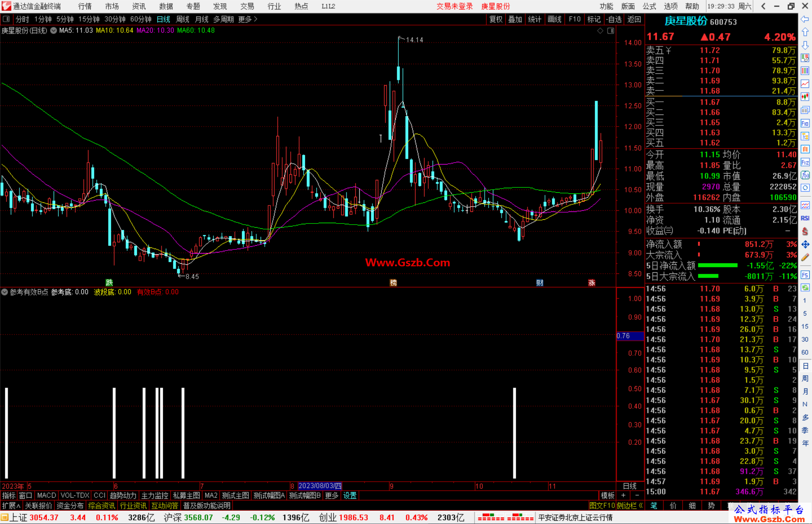
Task: Switch to 月线 monthly period
Action: pos(202,19)
